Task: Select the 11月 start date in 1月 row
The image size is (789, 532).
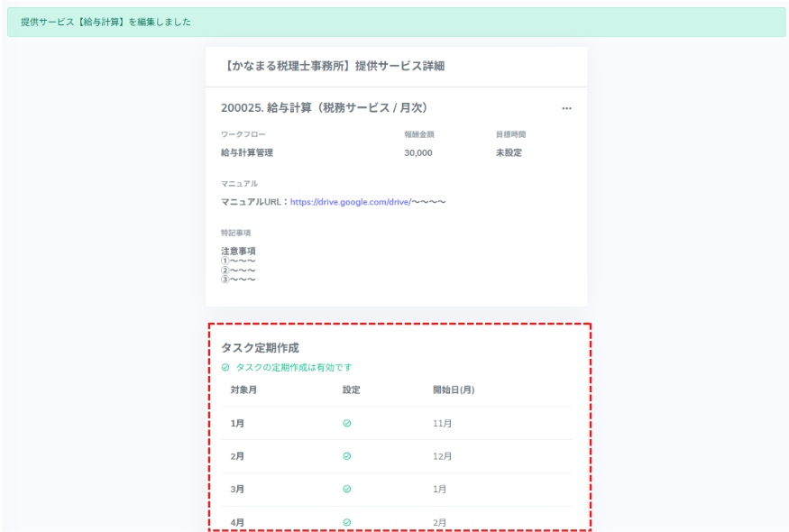Action: tap(443, 423)
